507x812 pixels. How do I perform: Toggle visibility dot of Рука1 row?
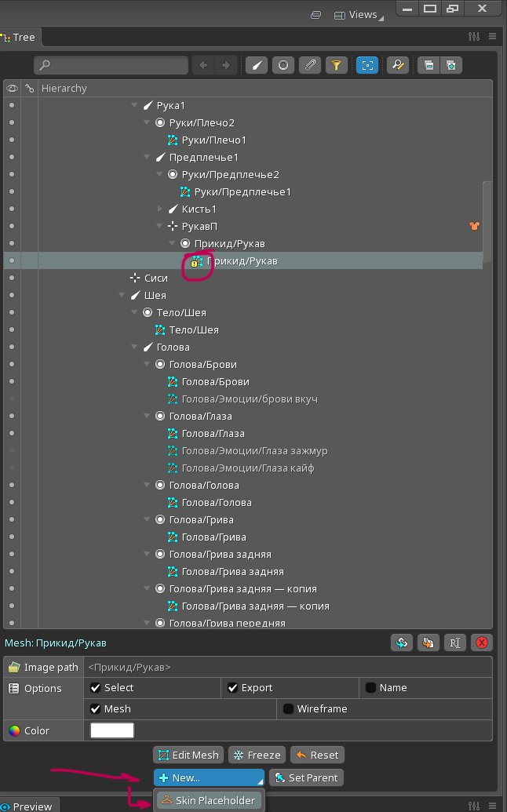point(12,105)
